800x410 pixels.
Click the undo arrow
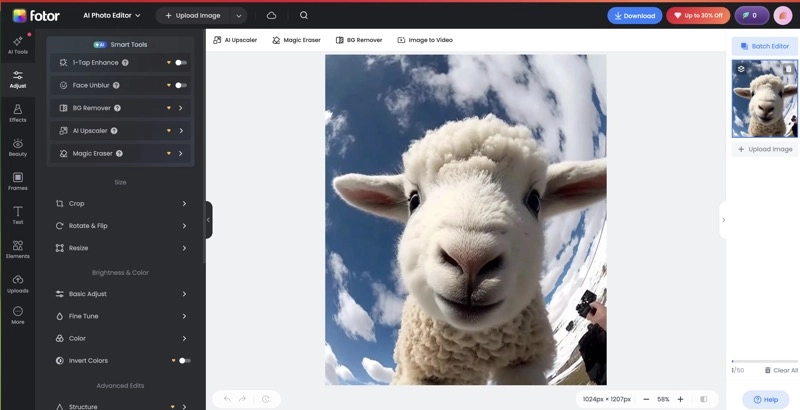(x=228, y=399)
